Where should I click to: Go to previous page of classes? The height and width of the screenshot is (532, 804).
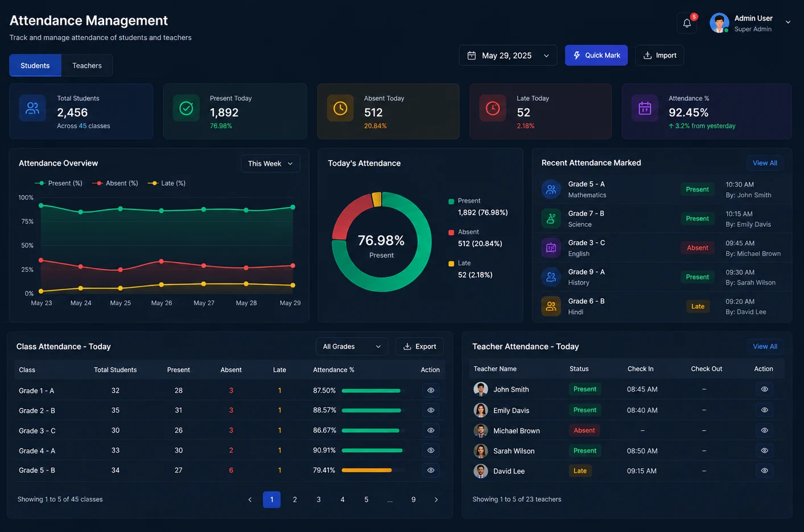[250, 500]
